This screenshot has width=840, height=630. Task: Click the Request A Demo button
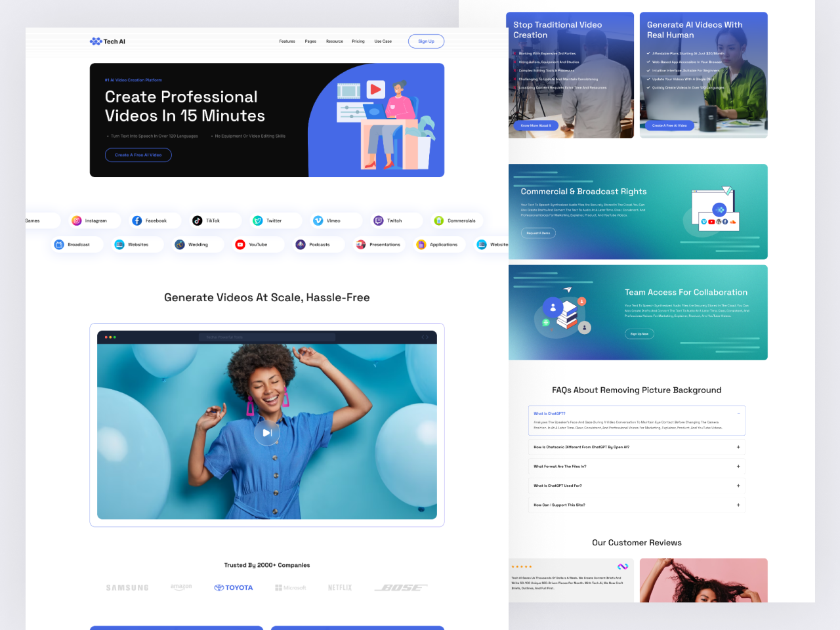point(539,233)
